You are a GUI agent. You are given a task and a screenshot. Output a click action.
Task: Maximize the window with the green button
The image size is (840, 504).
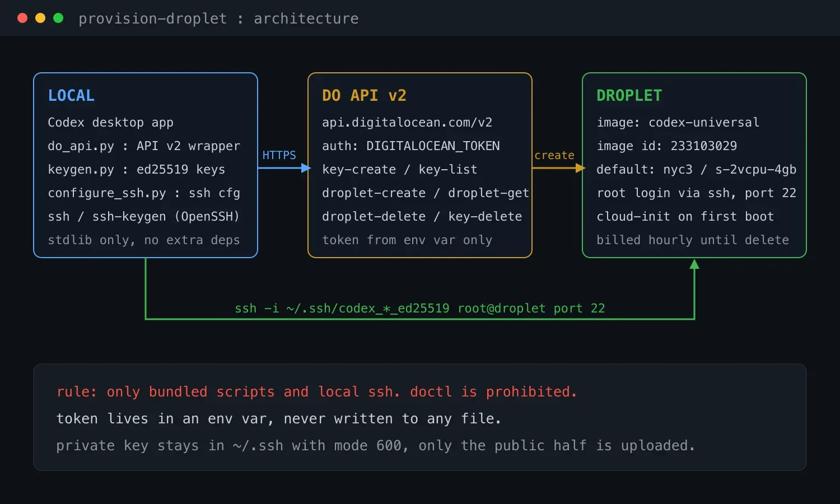click(x=58, y=18)
